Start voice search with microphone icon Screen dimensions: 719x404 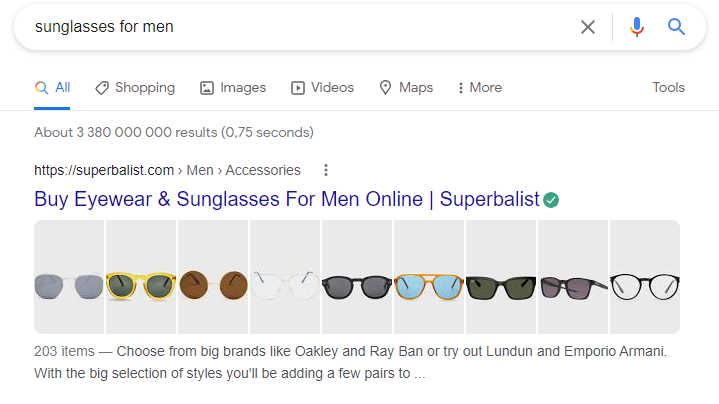click(637, 27)
